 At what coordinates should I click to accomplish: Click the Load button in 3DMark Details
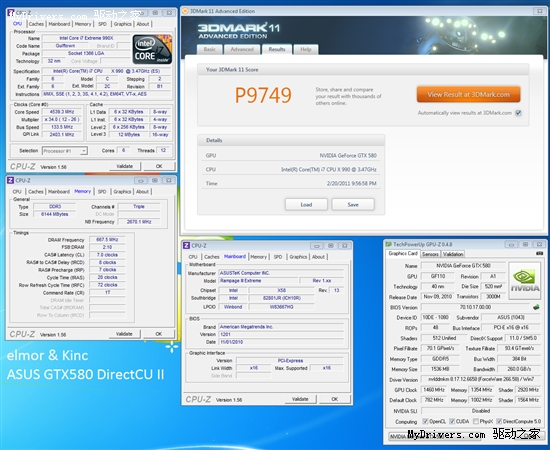point(306,204)
